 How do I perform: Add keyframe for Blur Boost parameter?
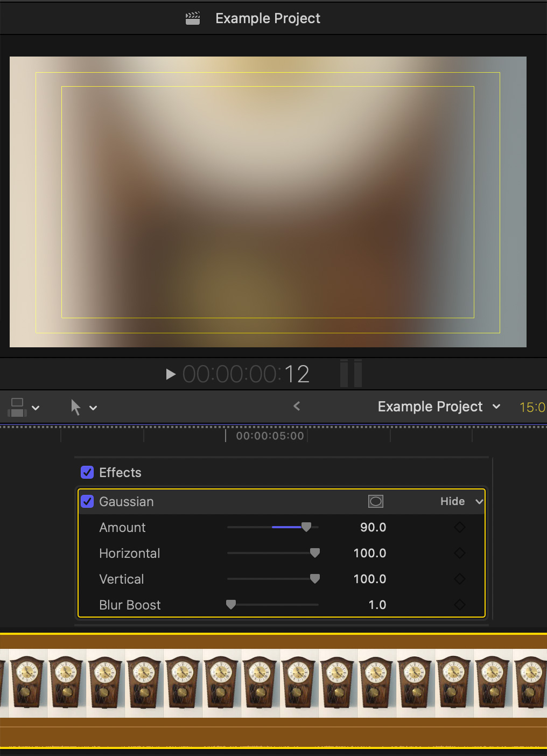459,605
